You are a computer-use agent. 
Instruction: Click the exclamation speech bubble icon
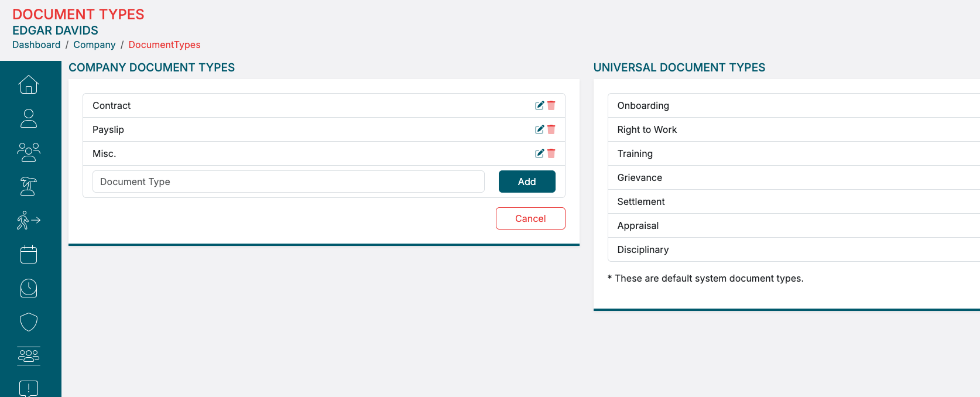pos(29,388)
